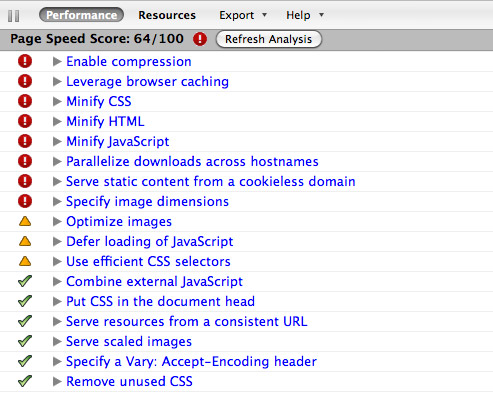This screenshot has height=394, width=493.
Task: Click green checkmark beside Serve scaled images
Action: pyautogui.click(x=25, y=341)
